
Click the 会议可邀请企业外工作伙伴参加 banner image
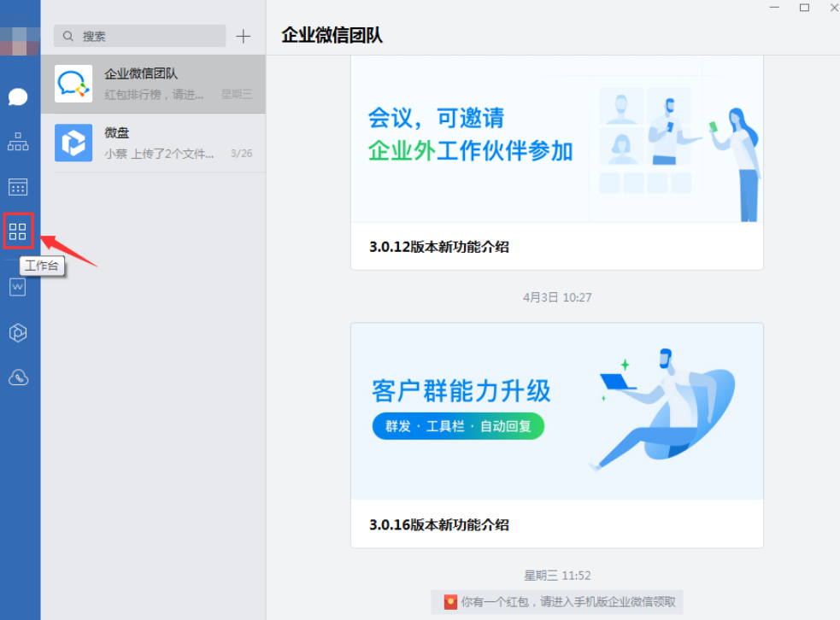pos(557,138)
